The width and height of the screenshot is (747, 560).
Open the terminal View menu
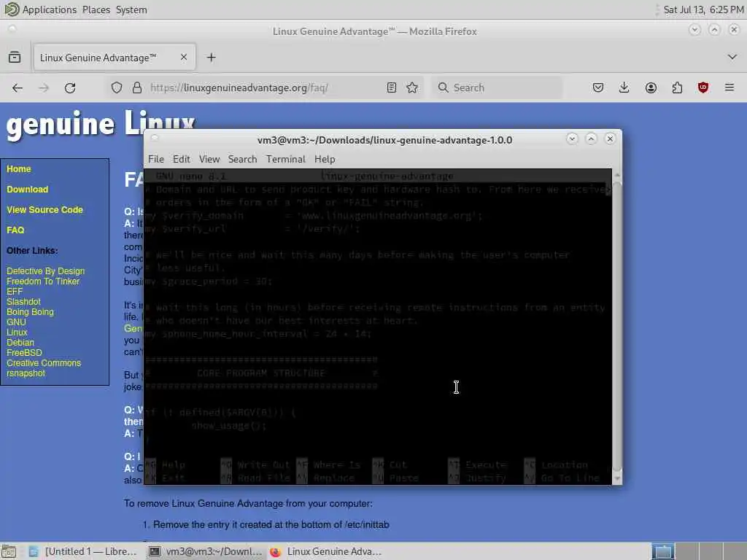coord(209,159)
